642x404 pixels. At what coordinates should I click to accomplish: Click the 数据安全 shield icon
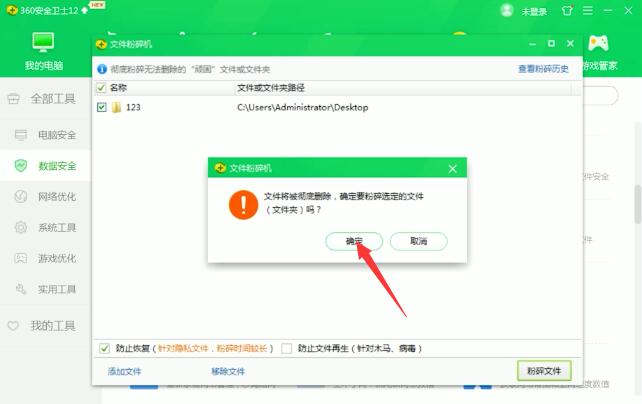pyautogui.click(x=20, y=165)
